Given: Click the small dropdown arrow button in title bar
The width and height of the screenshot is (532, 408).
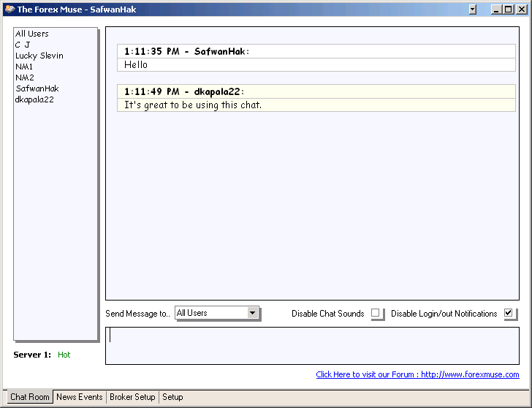Looking at the screenshot, I should point(473,10).
